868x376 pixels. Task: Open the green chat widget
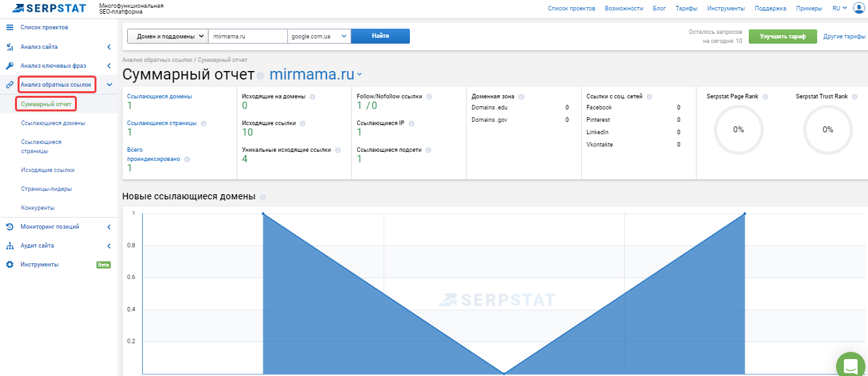click(850, 365)
